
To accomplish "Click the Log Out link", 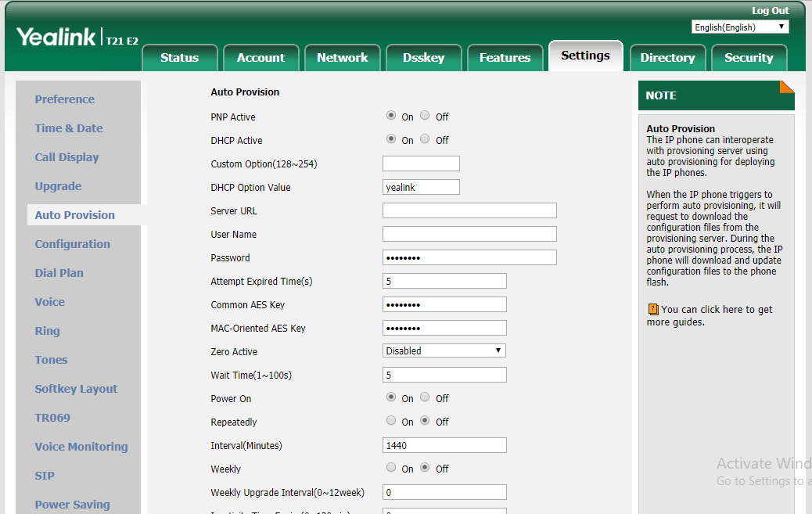I will (x=770, y=10).
